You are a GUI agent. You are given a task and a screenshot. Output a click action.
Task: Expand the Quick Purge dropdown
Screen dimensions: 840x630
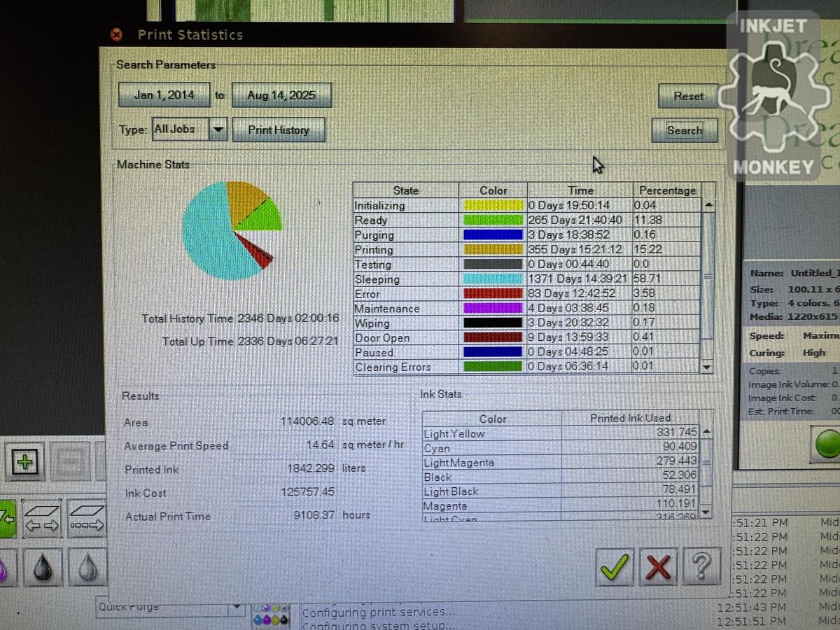[237, 606]
